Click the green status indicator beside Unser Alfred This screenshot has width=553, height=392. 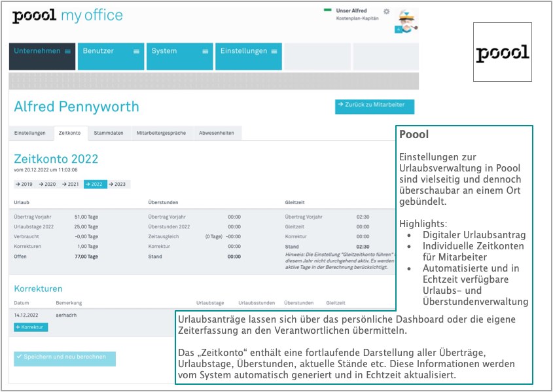coord(328,10)
